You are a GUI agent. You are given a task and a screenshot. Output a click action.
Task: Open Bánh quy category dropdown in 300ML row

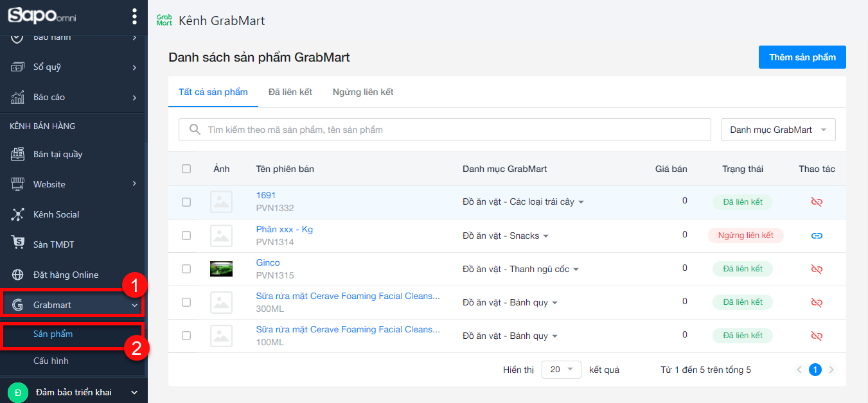coord(510,303)
